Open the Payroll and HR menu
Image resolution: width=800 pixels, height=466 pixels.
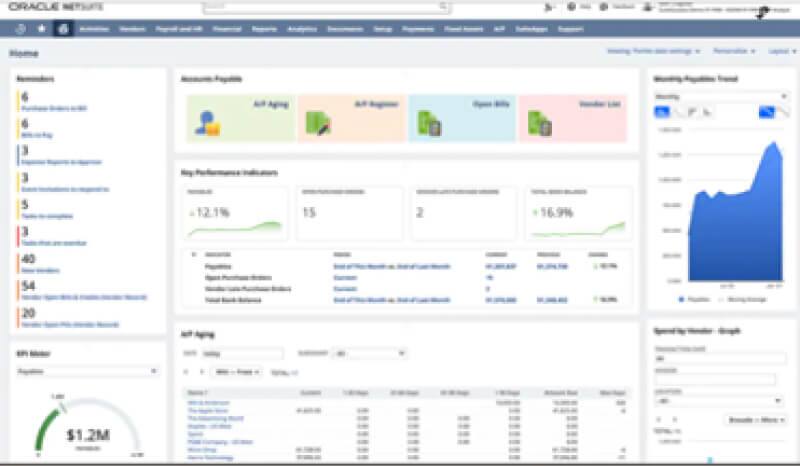tap(179, 29)
